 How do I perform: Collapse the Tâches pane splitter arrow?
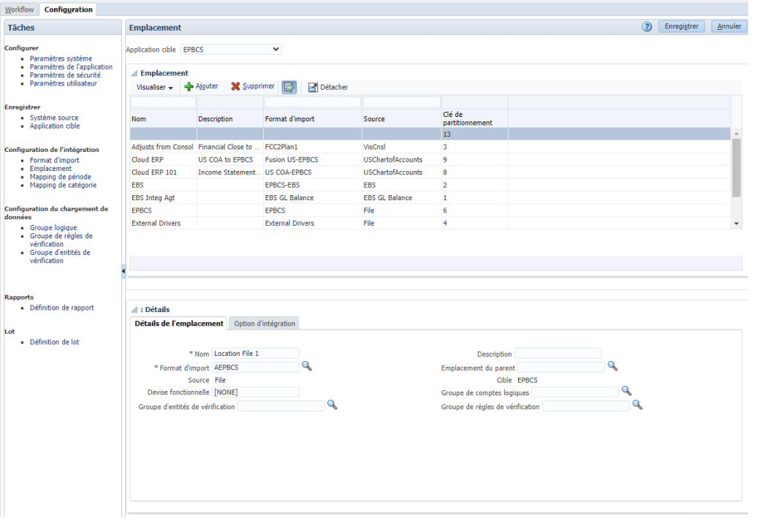point(123,271)
